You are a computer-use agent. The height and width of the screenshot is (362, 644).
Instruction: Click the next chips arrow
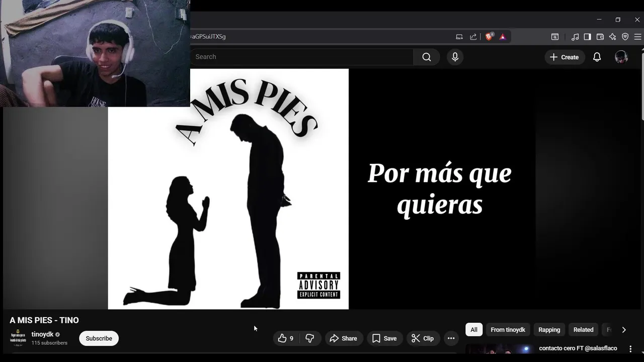point(624,330)
